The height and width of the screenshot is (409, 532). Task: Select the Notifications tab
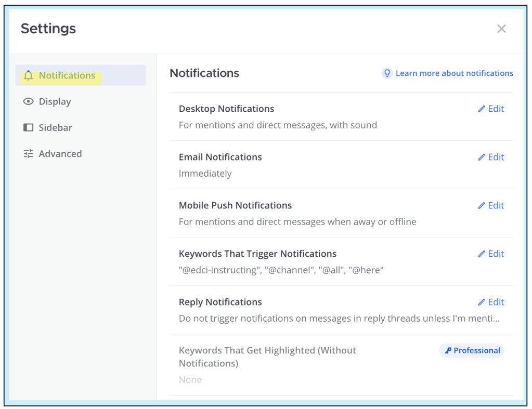pyautogui.click(x=67, y=75)
